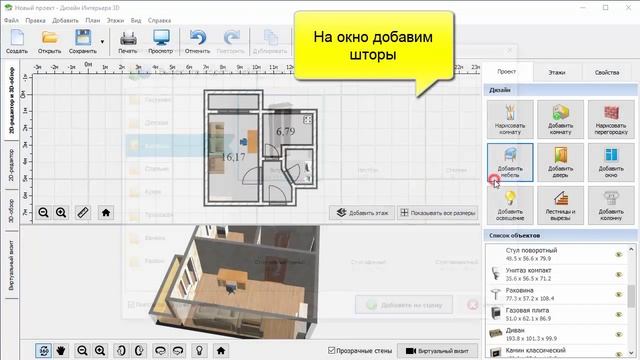Toggle Прозрачные стены checkbox

pyautogui.click(x=331, y=351)
